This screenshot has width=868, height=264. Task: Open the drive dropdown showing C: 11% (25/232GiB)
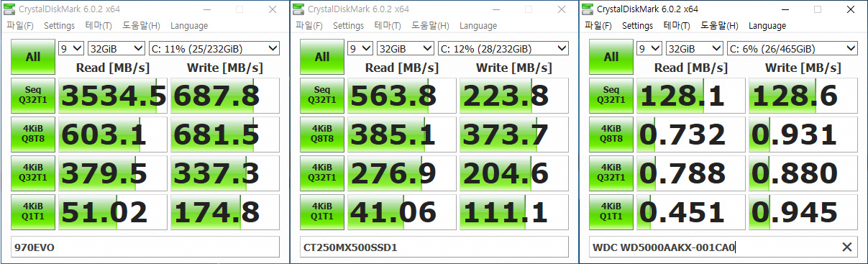point(214,49)
